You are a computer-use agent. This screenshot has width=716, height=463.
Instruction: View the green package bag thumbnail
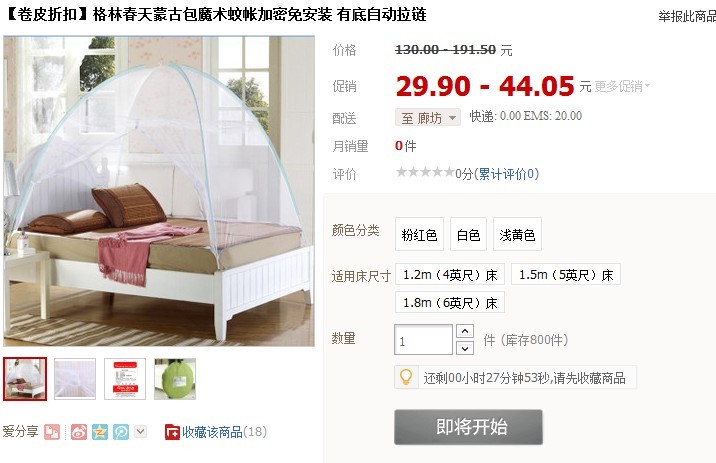coord(175,379)
